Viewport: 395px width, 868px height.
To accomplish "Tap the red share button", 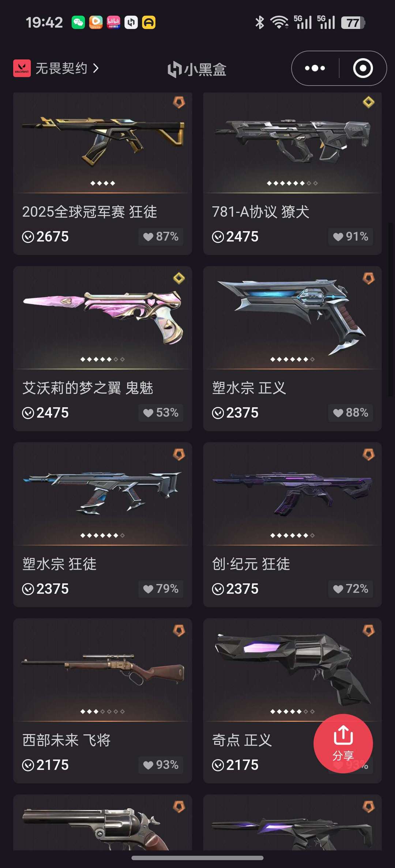I will point(343,743).
